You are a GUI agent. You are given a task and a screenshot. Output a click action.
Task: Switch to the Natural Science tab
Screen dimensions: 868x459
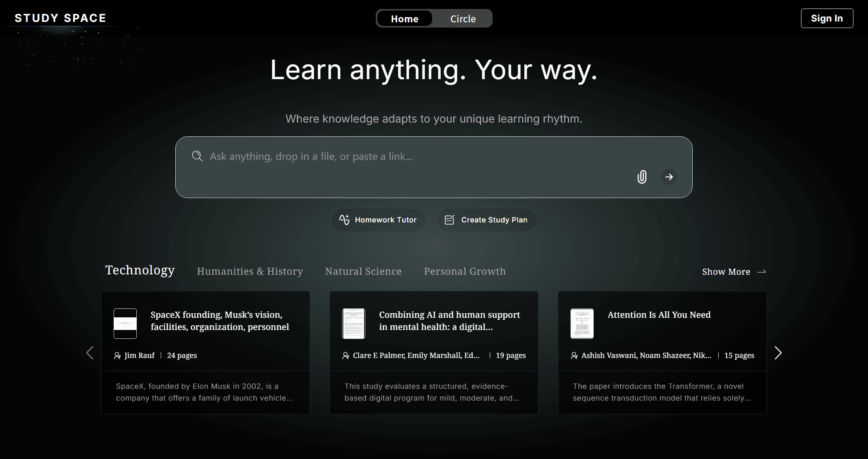click(x=363, y=271)
